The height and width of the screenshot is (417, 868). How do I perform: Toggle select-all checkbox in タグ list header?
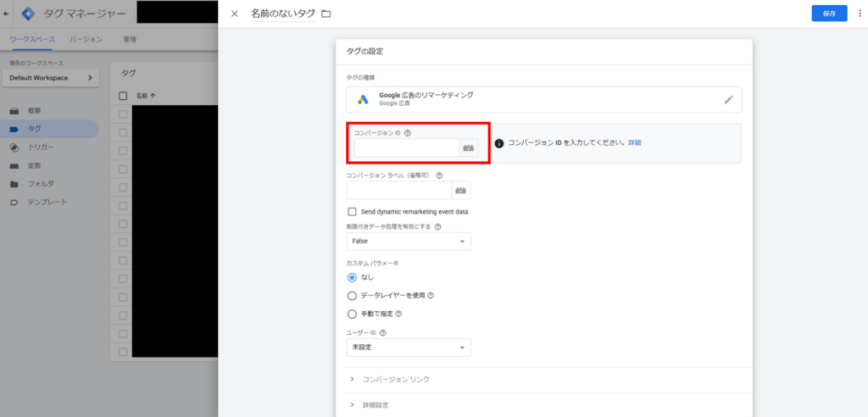pyautogui.click(x=123, y=96)
